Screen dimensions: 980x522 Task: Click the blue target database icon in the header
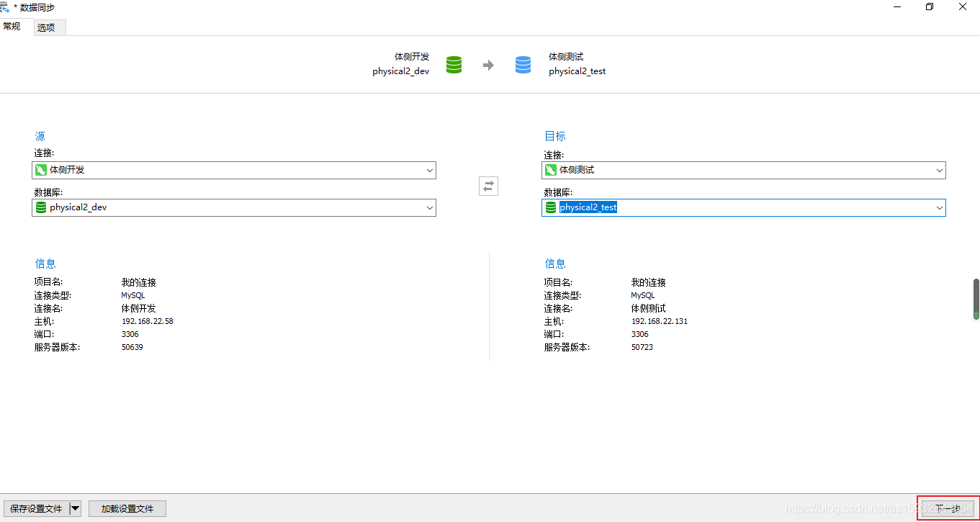[x=523, y=63]
